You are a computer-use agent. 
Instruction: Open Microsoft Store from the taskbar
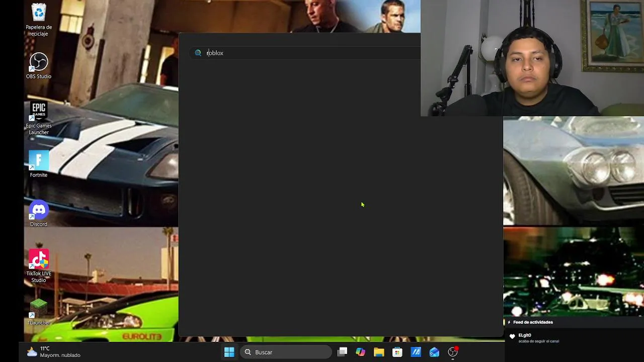point(397,352)
